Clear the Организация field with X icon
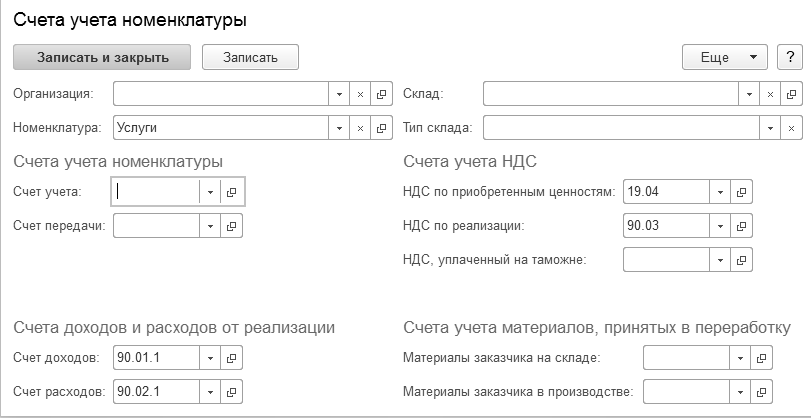 [361, 94]
